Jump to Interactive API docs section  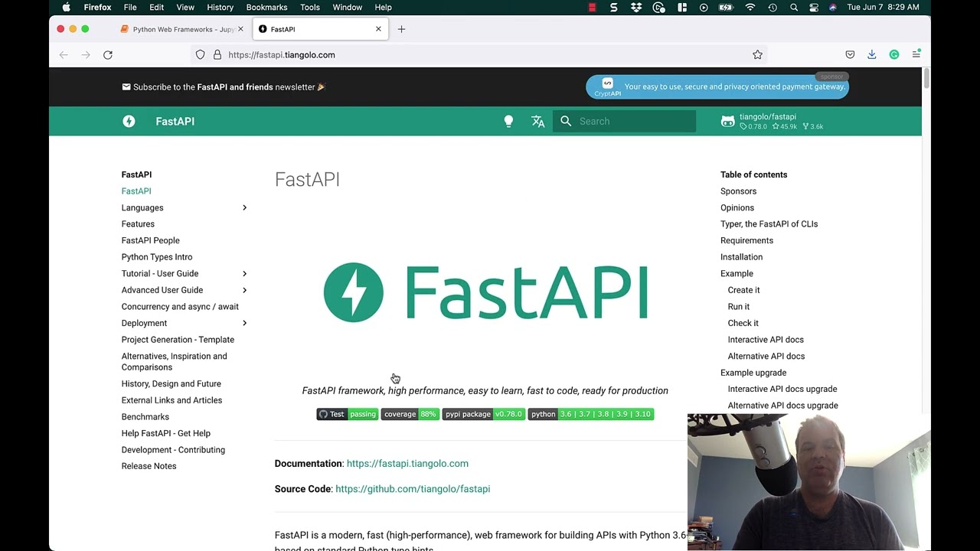(766, 340)
